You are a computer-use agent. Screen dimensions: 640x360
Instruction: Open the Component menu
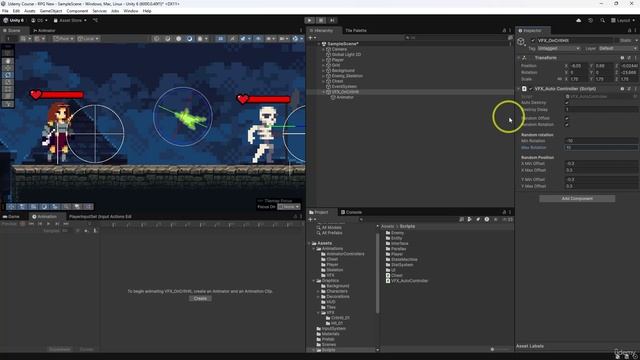[77, 11]
